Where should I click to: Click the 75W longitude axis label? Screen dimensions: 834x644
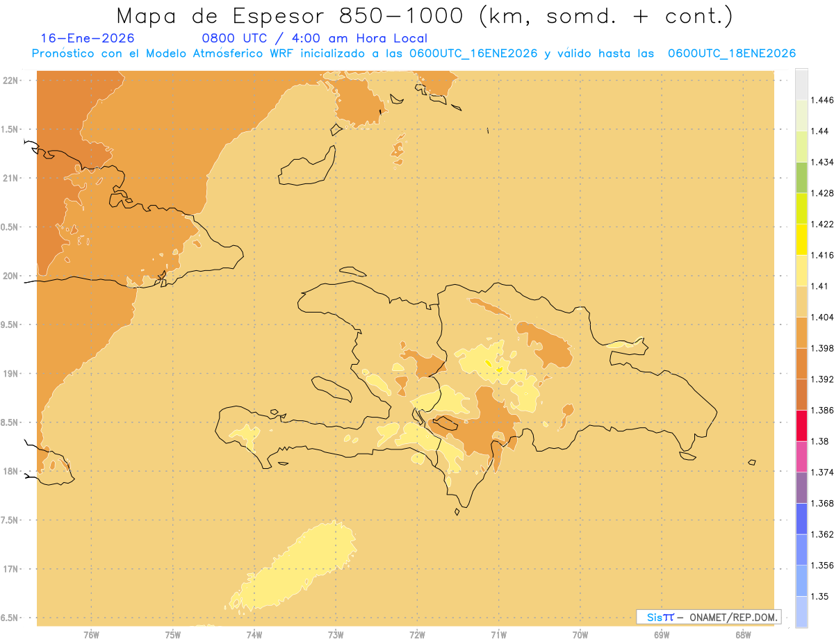pos(173,634)
